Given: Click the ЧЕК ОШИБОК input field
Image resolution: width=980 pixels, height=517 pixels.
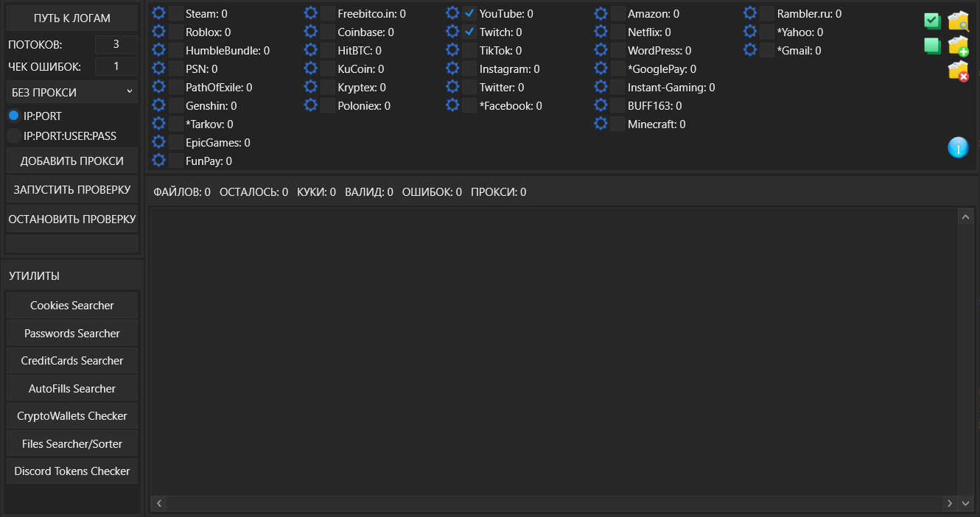Looking at the screenshot, I should 116,66.
